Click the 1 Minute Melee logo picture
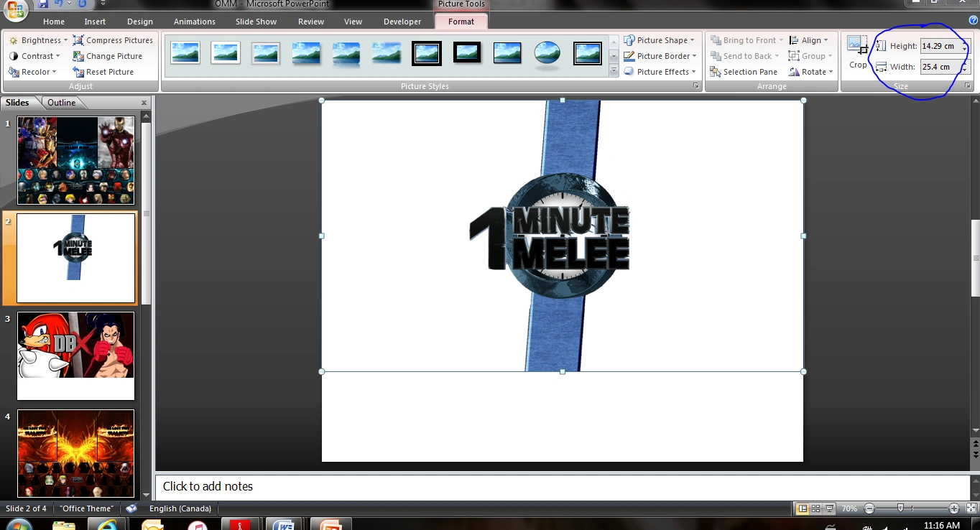Viewport: 980px width, 530px height. pos(562,236)
